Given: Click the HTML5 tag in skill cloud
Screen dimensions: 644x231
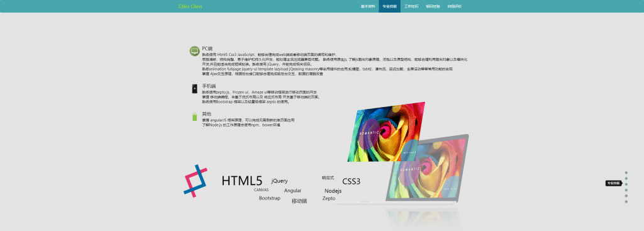Looking at the screenshot, I should 242,181.
